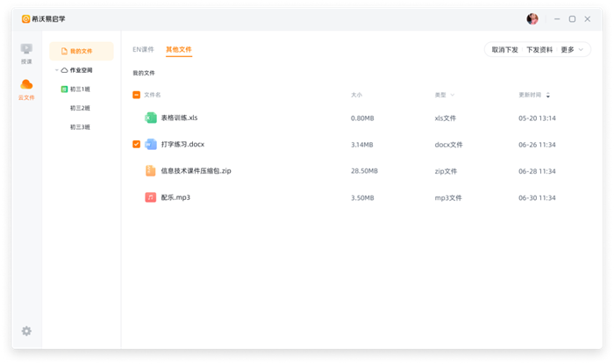The image size is (614, 364).
Task: Uncheck the checkbox for 打字练习.docx
Action: [x=136, y=144]
